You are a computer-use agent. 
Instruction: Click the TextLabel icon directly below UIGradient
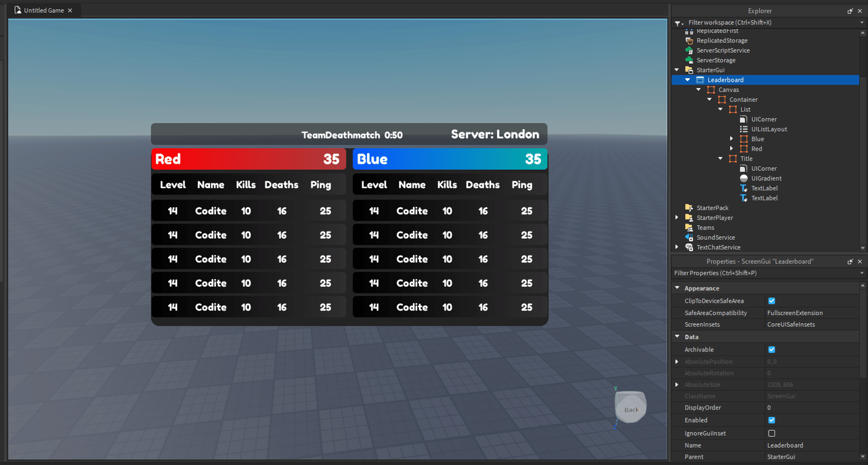click(x=744, y=188)
